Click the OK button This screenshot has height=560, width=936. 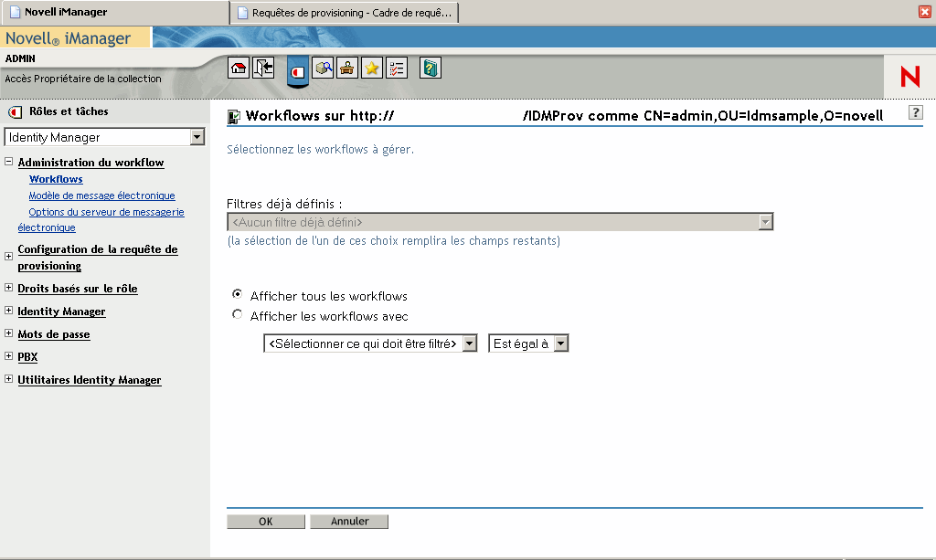pos(266,522)
